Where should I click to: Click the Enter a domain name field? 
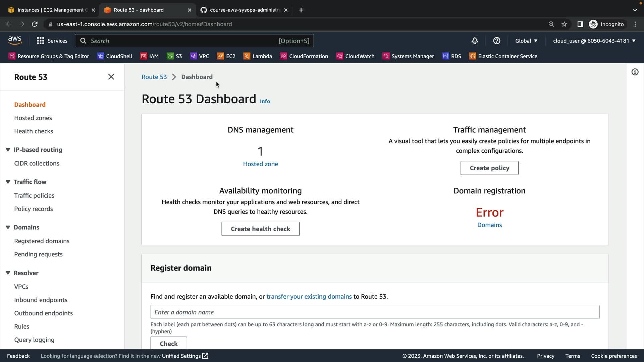click(x=375, y=312)
